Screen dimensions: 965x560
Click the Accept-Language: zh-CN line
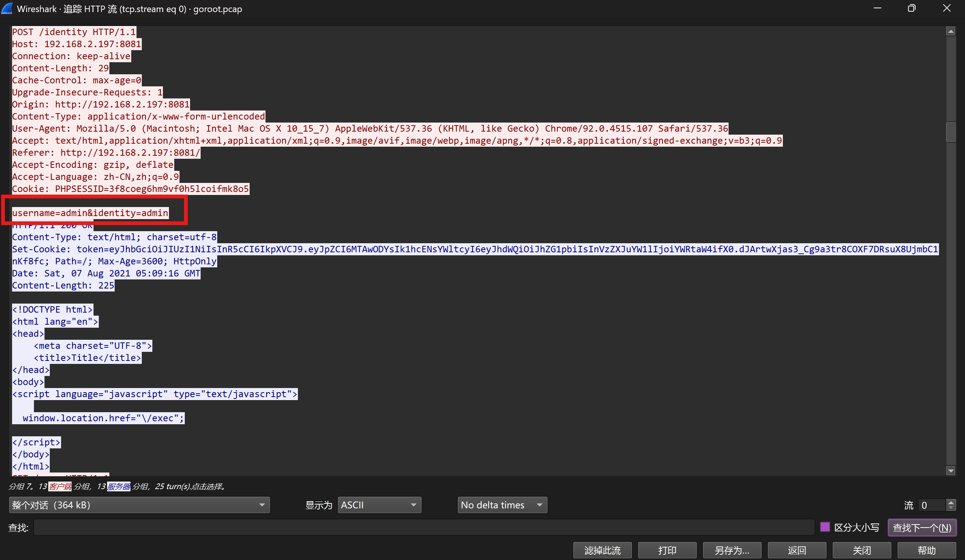[95, 177]
